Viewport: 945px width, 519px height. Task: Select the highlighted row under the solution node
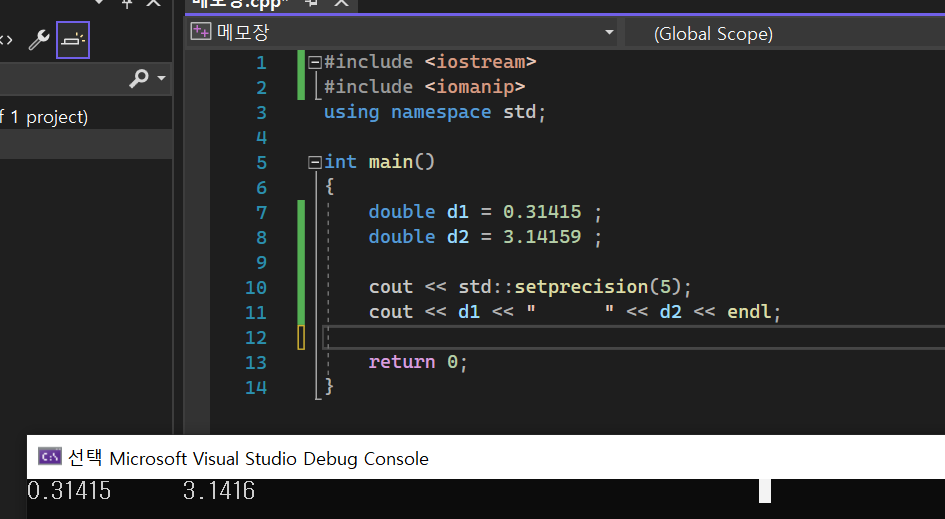[86, 143]
